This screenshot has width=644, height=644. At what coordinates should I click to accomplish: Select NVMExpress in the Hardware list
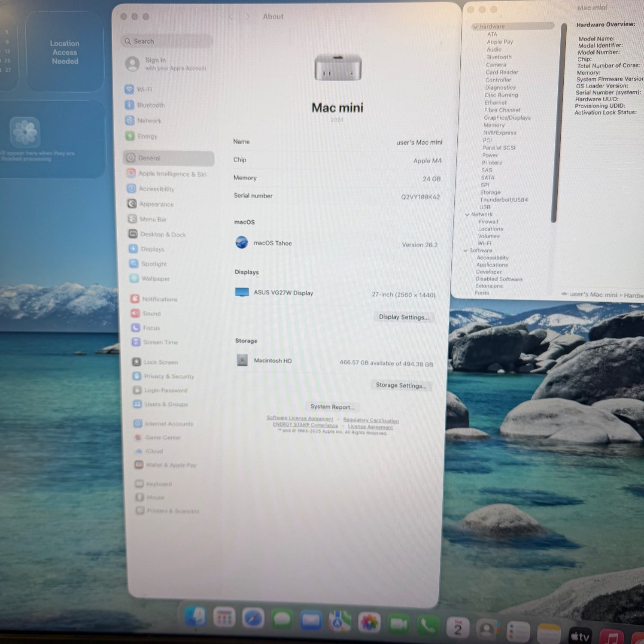[x=500, y=133]
